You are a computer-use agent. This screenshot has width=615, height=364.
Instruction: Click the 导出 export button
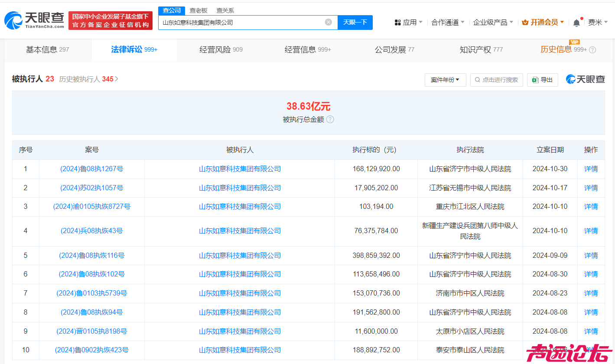[542, 80]
